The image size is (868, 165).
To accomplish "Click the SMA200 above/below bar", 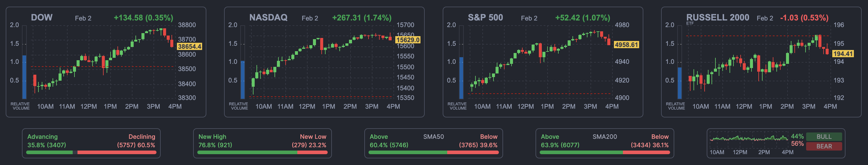I will 605,152.
